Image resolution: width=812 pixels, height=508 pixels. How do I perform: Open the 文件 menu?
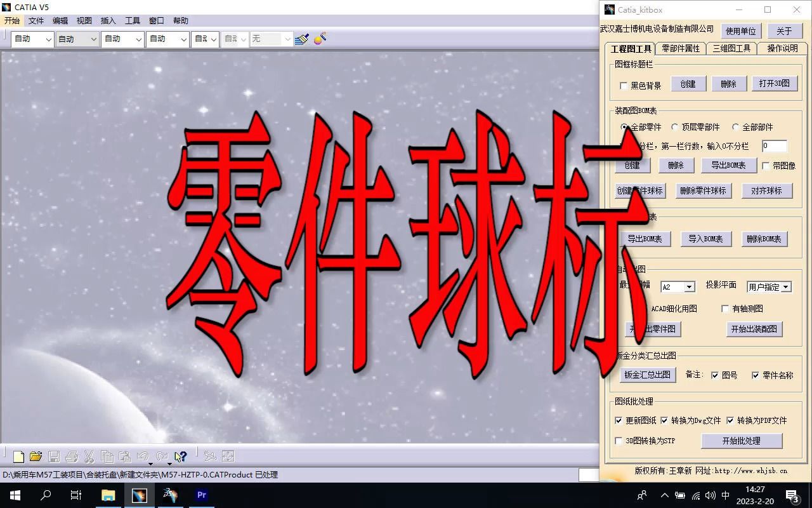(36, 21)
